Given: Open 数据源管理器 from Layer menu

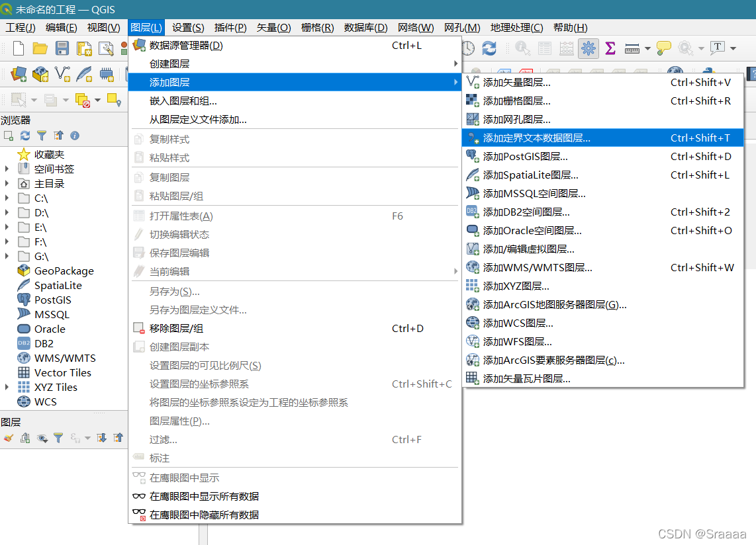Looking at the screenshot, I should (x=295, y=45).
